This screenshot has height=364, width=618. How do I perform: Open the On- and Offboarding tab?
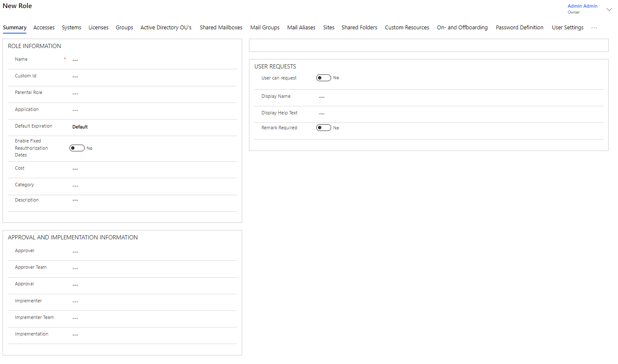pos(462,28)
